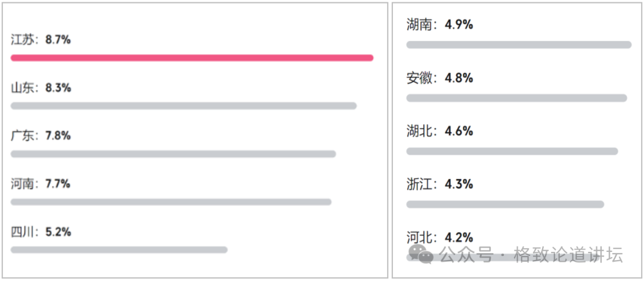Select the 广东: 7.8% label
Image resolution: width=644 pixels, height=281 pixels.
click(41, 136)
